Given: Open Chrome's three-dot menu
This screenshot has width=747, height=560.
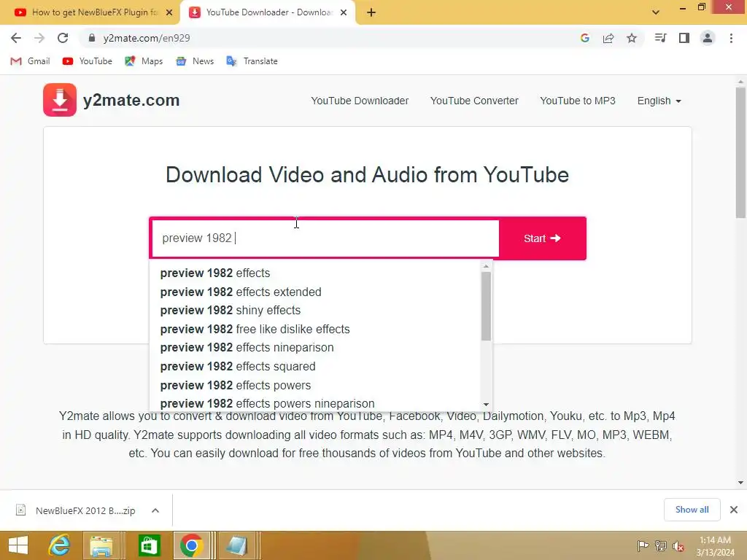Looking at the screenshot, I should 731,38.
